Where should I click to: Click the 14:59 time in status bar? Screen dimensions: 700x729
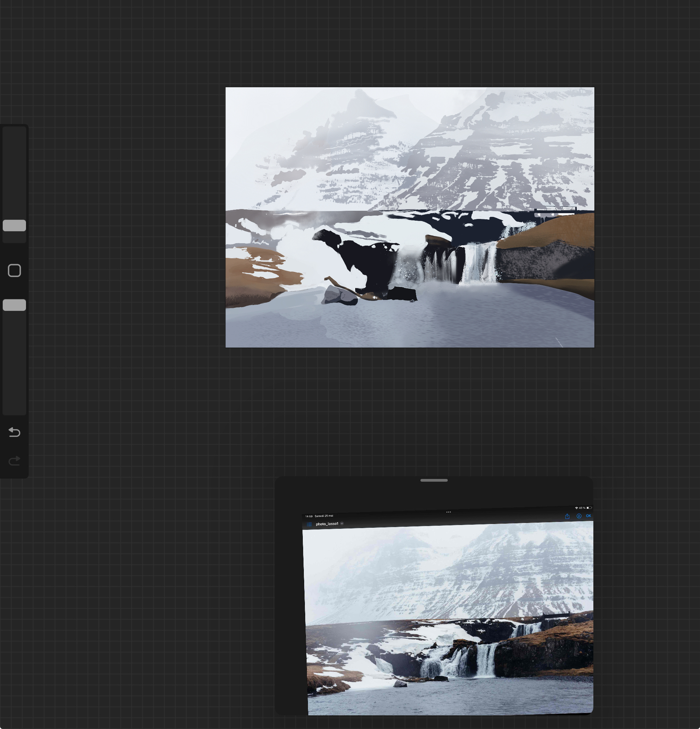(x=309, y=516)
